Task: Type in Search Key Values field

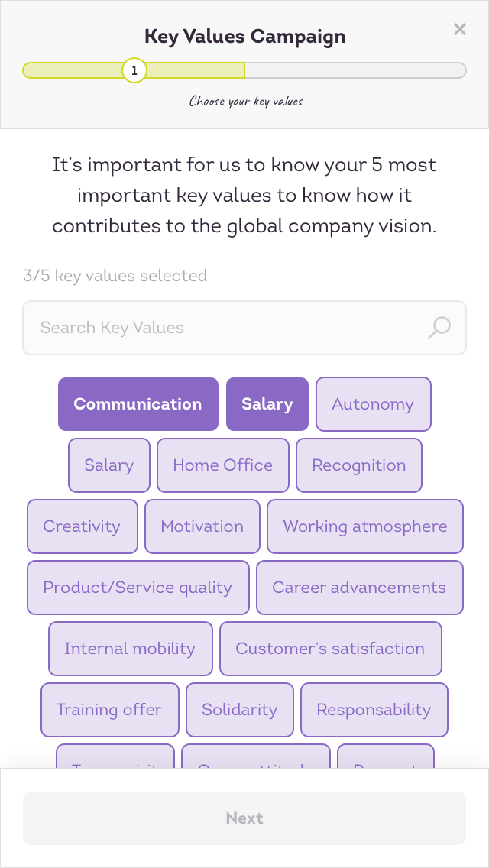Action: tap(222, 328)
